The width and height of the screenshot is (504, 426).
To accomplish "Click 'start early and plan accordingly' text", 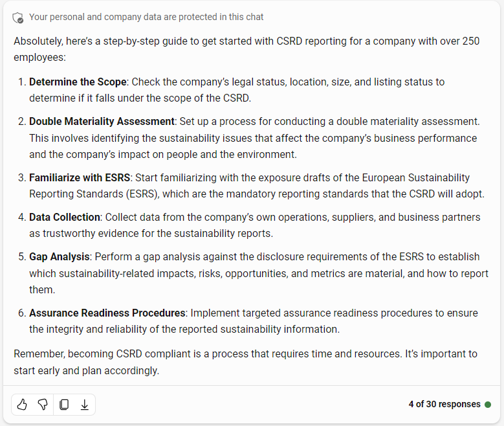I will tap(86, 371).
